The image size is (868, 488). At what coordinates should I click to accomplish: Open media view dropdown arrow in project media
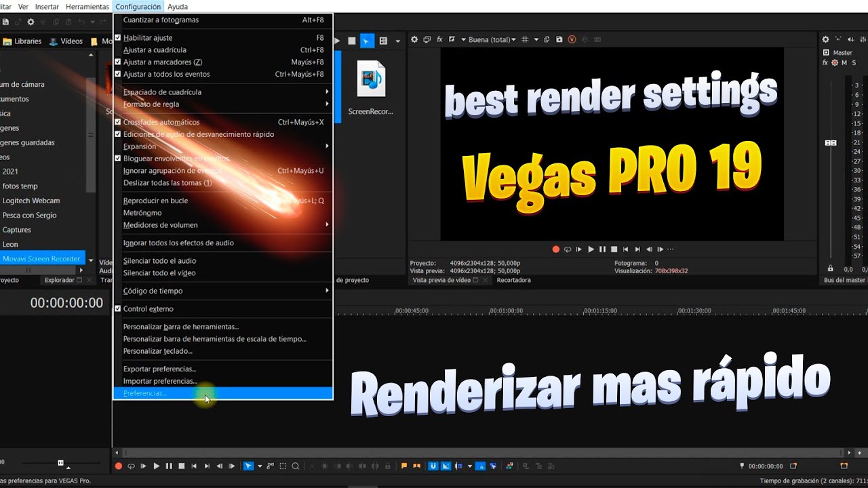[397, 41]
